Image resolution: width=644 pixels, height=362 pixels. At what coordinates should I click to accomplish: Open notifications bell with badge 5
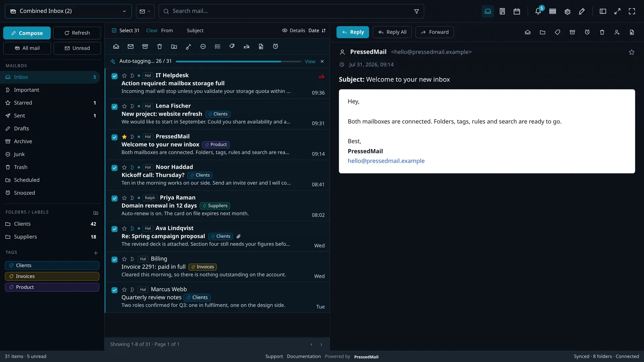[538, 11]
